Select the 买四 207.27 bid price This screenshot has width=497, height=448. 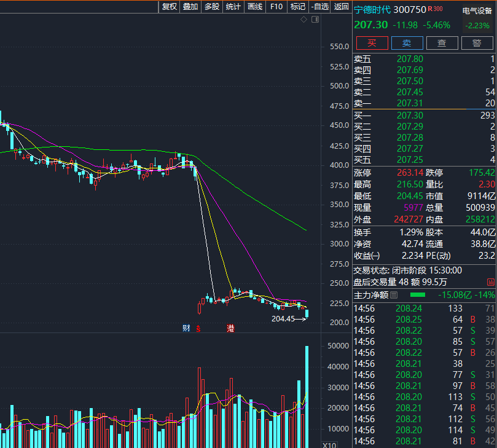pyautogui.click(x=410, y=149)
